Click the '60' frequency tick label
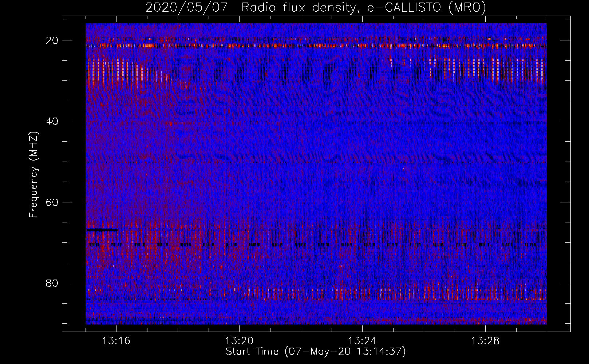589x364 pixels. tap(52, 202)
